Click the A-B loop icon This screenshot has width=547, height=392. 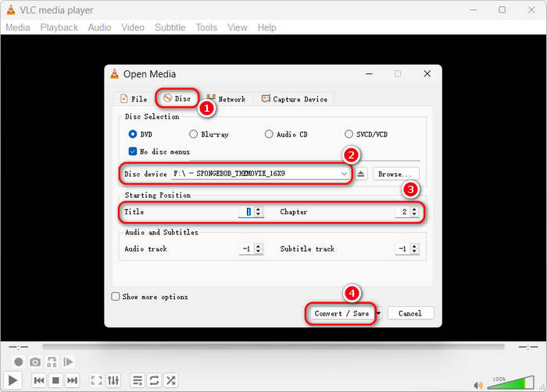tap(52, 362)
